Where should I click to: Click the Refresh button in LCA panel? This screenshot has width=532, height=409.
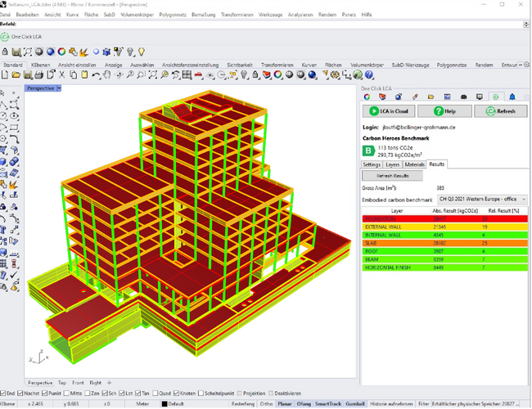[501, 111]
